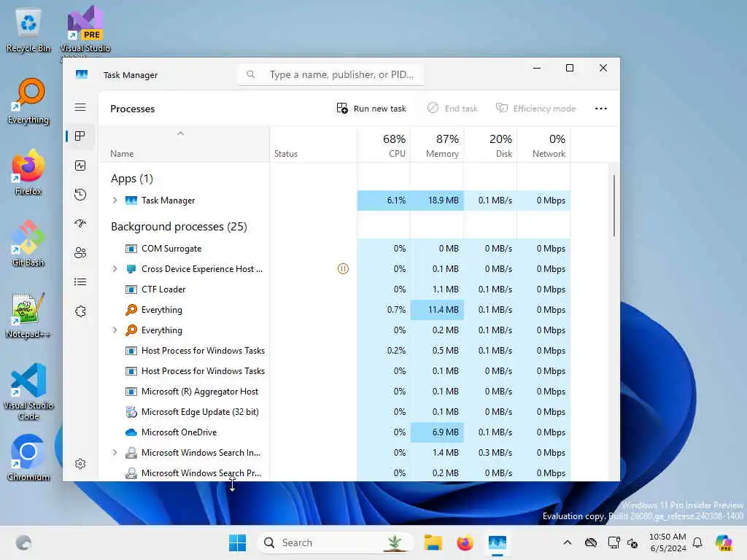747x560 pixels.
Task: Click the three-dot more options button
Action: [x=601, y=109]
